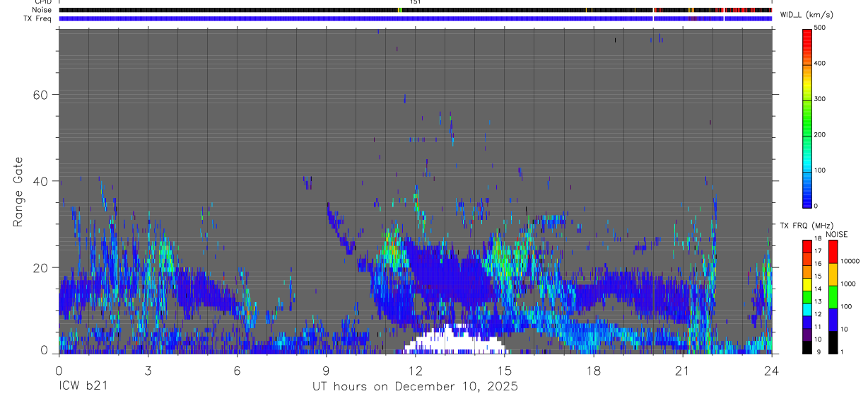
Task: Click the 10000 label in NOISE legend
Action: (850, 261)
